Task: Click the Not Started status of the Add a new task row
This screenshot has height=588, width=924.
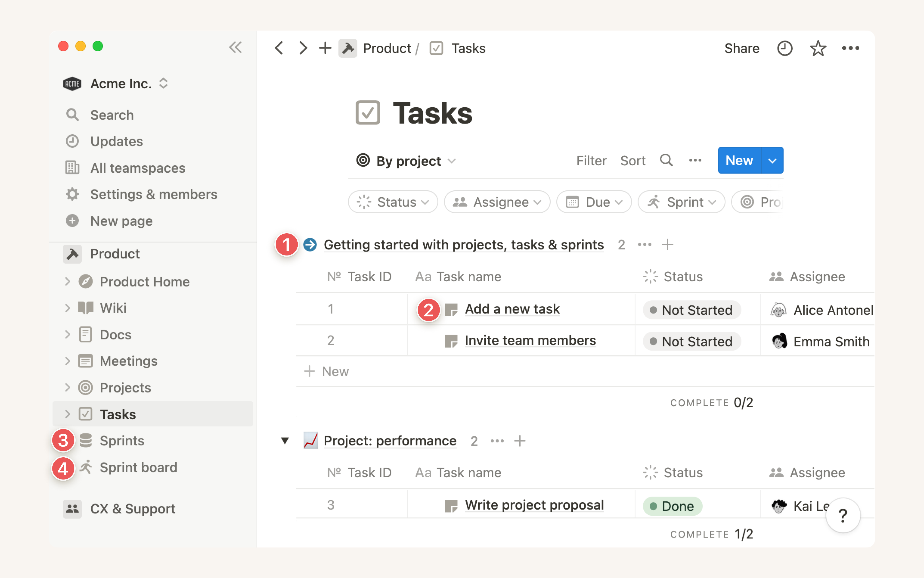Action: pos(691,310)
